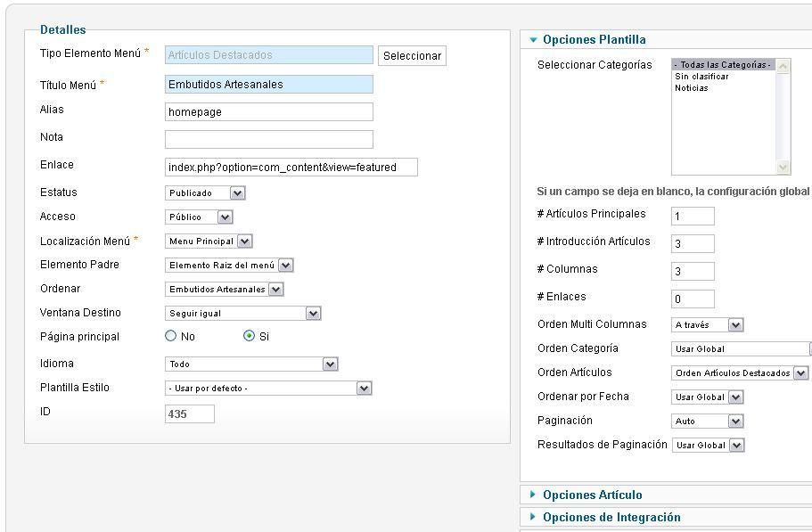Click the Seleccionar button
The width and height of the screenshot is (812, 532).
click(x=412, y=56)
